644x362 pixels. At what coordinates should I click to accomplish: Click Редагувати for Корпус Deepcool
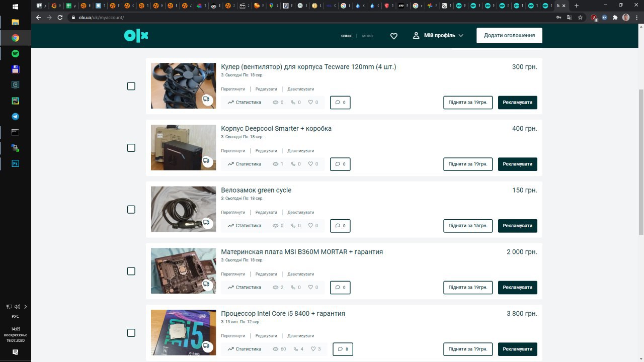[x=266, y=151]
